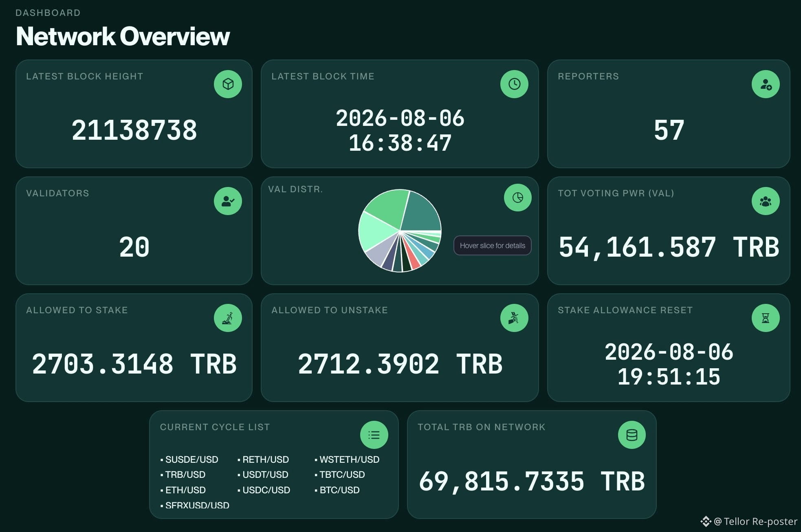This screenshot has width=801, height=532.
Task: Click the reporters count 57
Action: pyautogui.click(x=669, y=130)
